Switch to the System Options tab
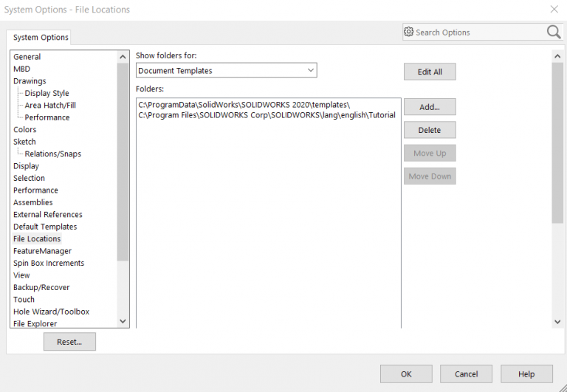 [41, 38]
